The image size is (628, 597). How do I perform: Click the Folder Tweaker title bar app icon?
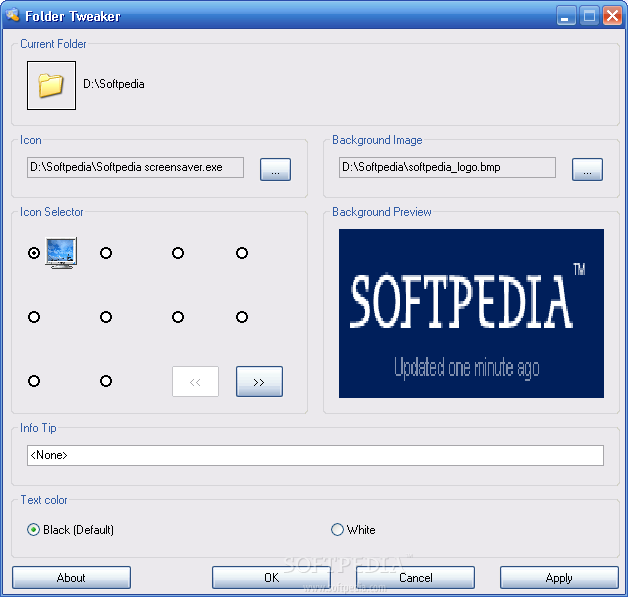[12, 15]
